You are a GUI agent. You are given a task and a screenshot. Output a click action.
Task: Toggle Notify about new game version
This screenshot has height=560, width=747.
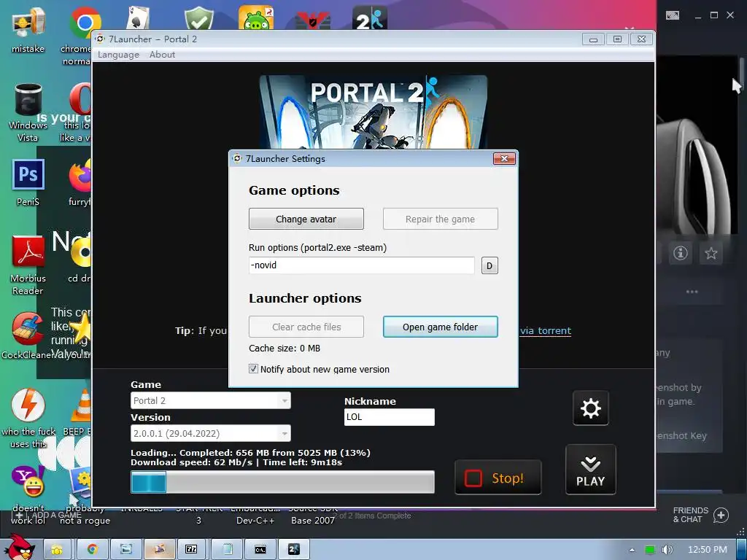tap(253, 369)
